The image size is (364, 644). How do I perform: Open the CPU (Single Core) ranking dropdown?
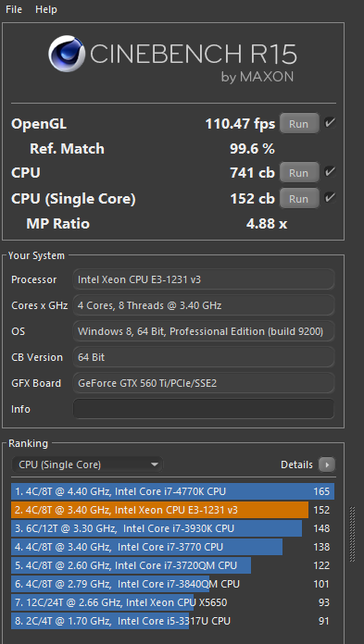[87, 464]
